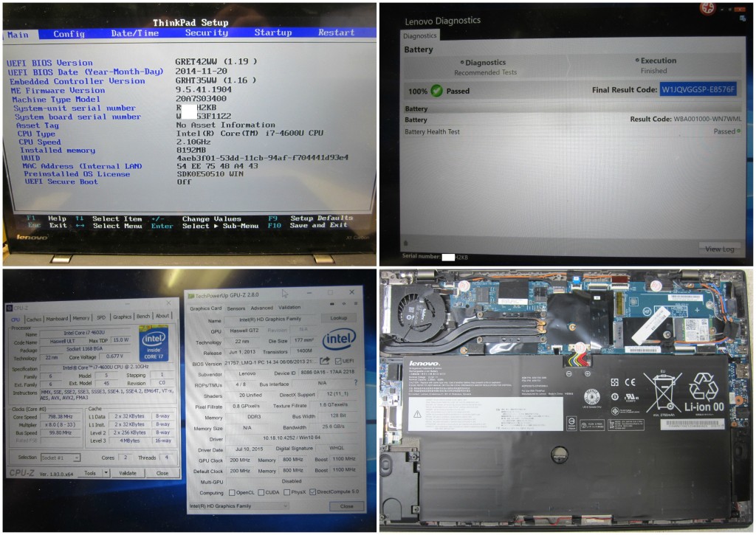Enable the OpenCL checkbox
Image resolution: width=756 pixels, height=535 pixels.
click(232, 493)
